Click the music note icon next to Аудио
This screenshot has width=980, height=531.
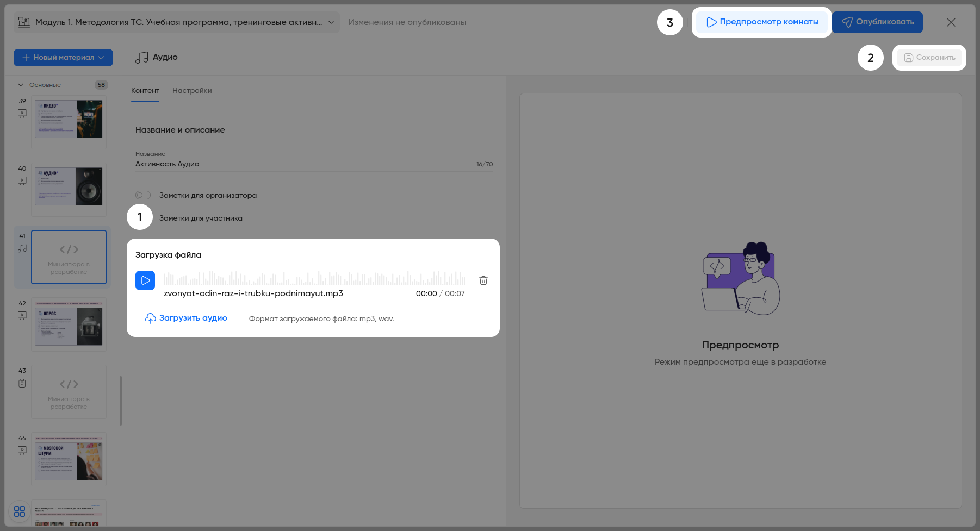pyautogui.click(x=141, y=58)
